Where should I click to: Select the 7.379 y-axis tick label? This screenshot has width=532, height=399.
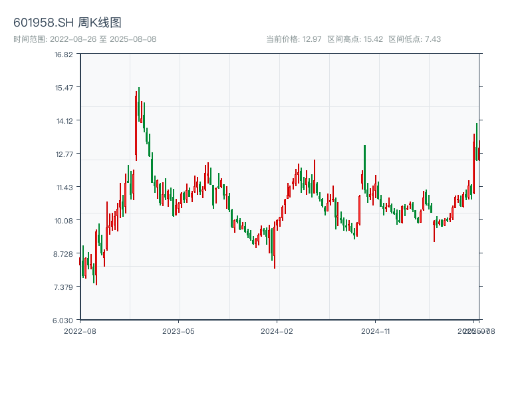[x=64, y=287]
